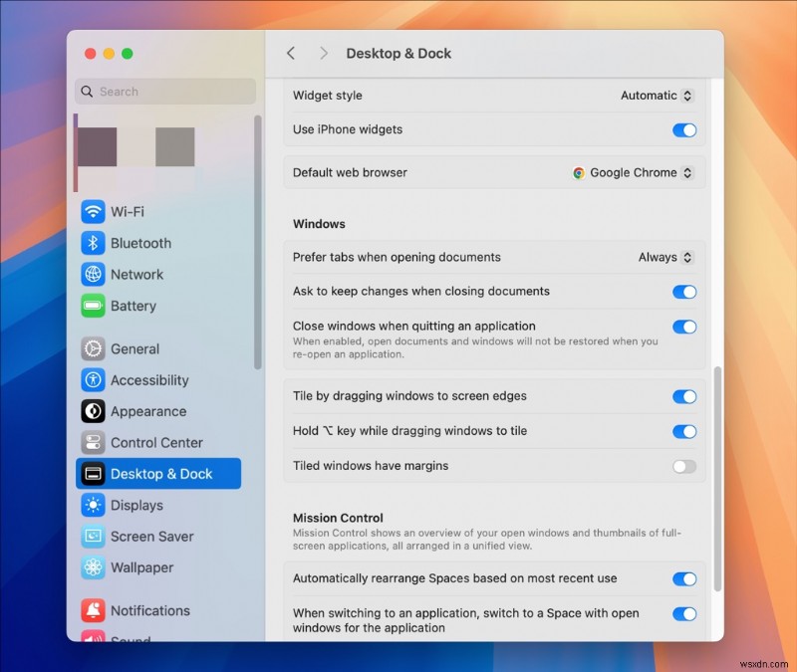Image resolution: width=797 pixels, height=672 pixels.
Task: Click the Accessibility icon
Action: tap(93, 380)
